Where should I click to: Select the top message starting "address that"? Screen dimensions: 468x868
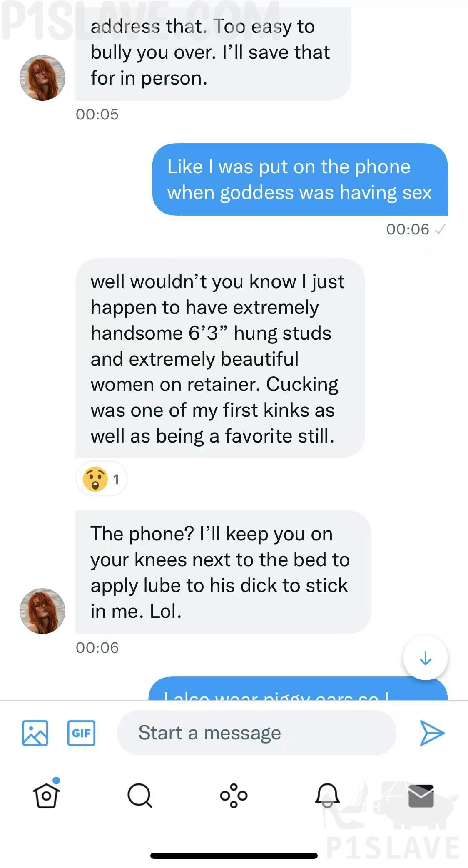213,53
